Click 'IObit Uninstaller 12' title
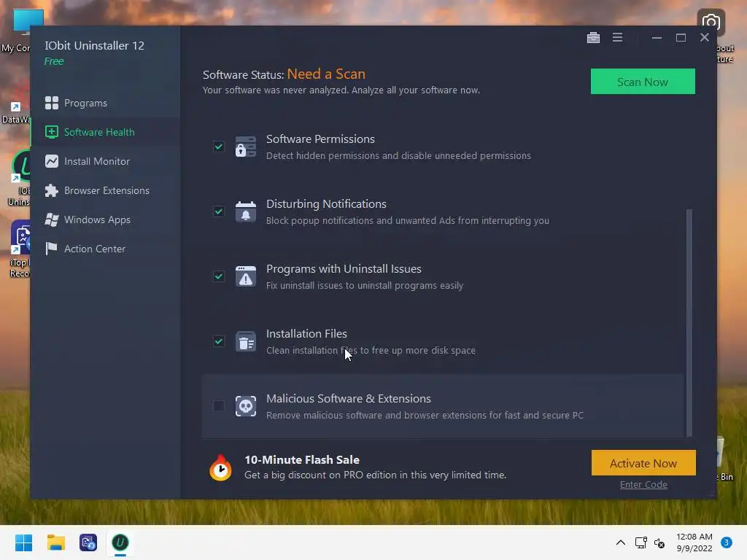The image size is (747, 560). [94, 46]
